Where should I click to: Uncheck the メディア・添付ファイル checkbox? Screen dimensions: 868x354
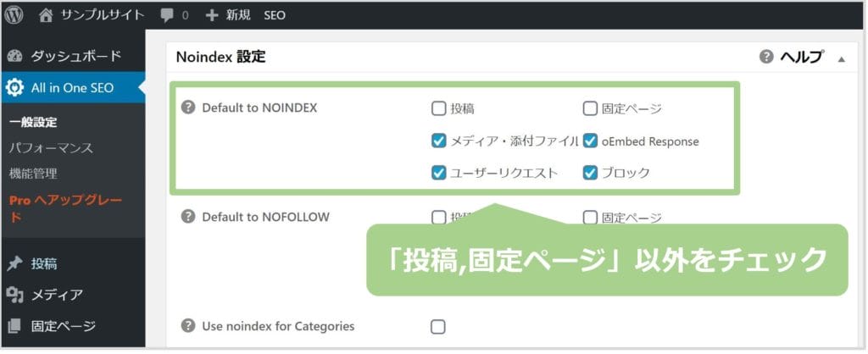[438, 141]
